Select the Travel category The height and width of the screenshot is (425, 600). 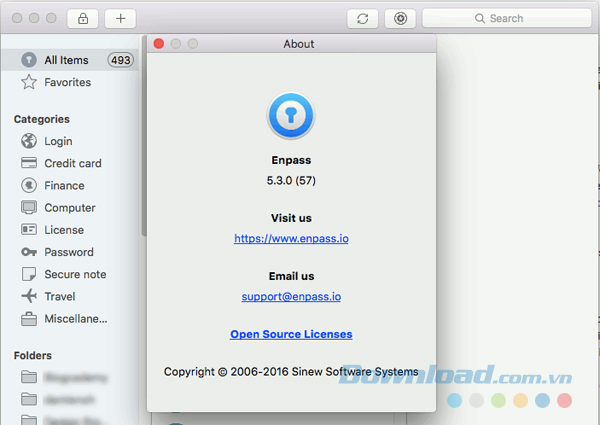point(60,296)
